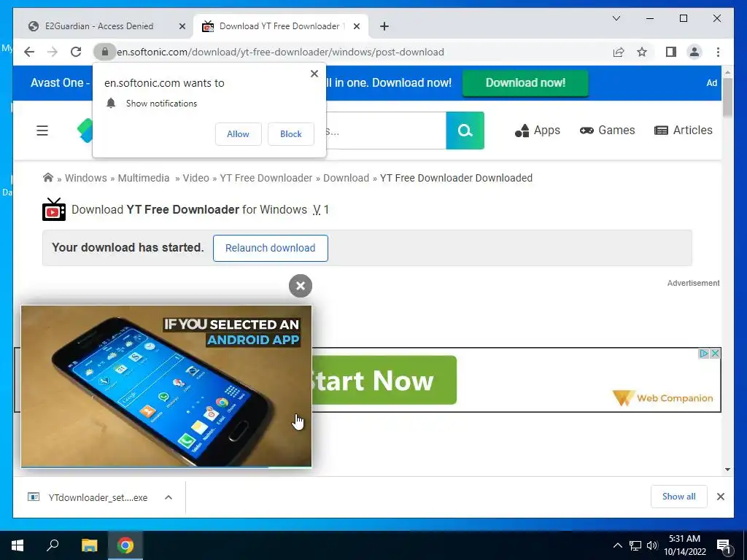Click Relaunch download button
The height and width of the screenshot is (560, 747).
tap(270, 248)
